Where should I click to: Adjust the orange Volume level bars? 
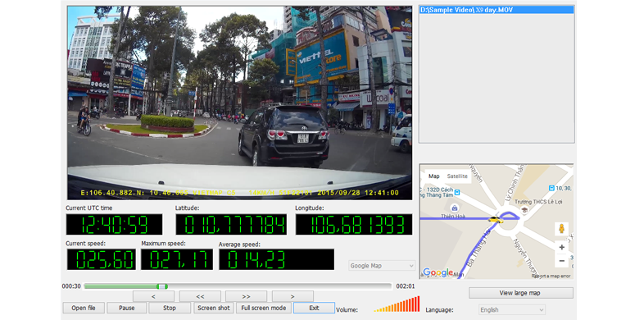coord(397,304)
